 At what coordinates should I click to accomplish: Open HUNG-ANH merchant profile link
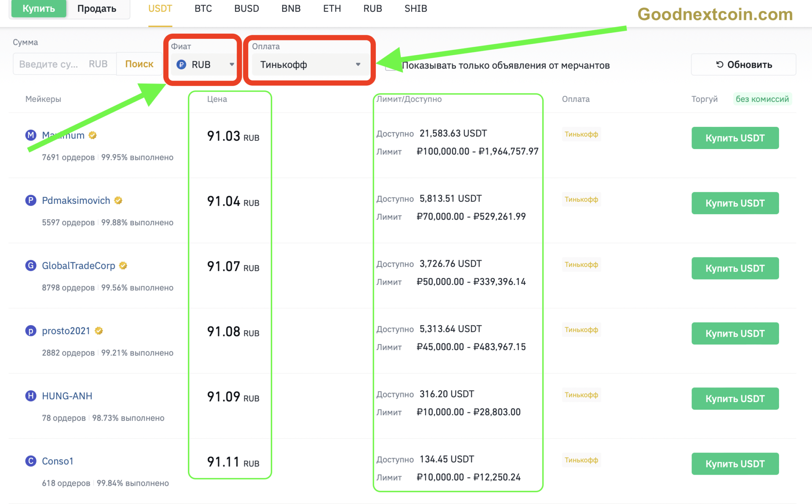click(67, 396)
